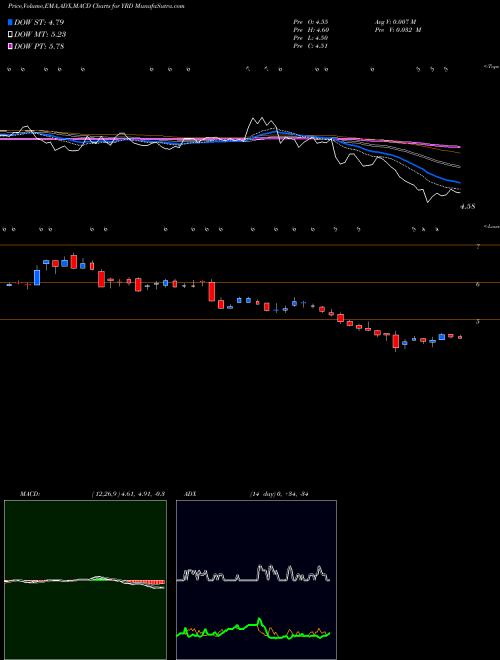The width and height of the screenshot is (500, 660).
Task: Click the 7 price axis label
Action: pos(478,247)
